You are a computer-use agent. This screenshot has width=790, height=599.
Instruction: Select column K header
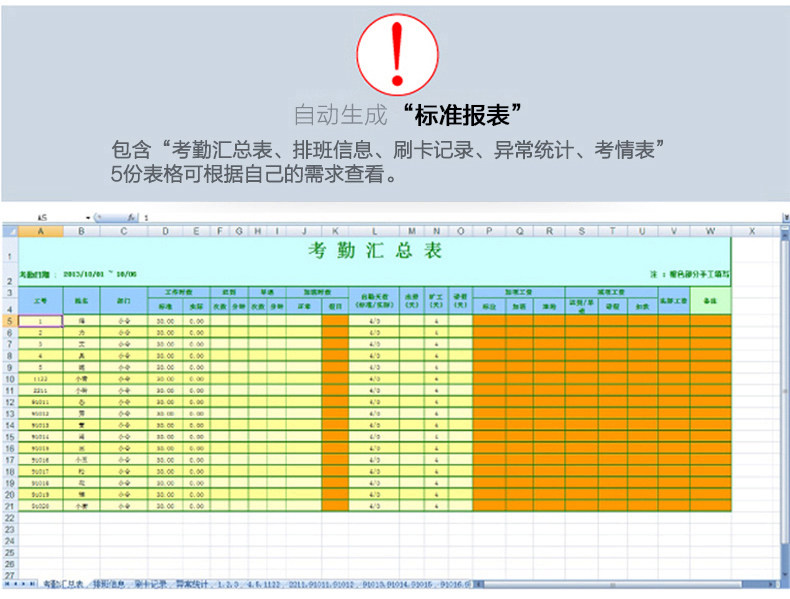[335, 231]
